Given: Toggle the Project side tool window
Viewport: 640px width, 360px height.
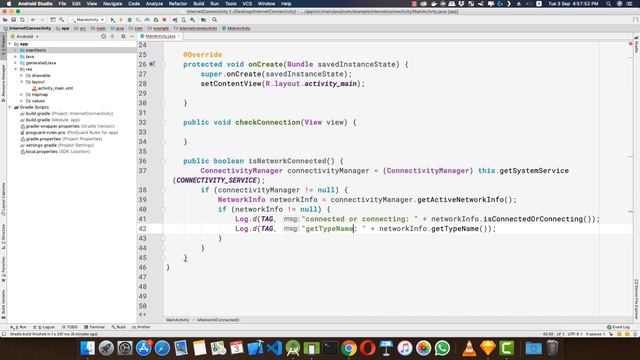Looking at the screenshot, I should click(3, 46).
